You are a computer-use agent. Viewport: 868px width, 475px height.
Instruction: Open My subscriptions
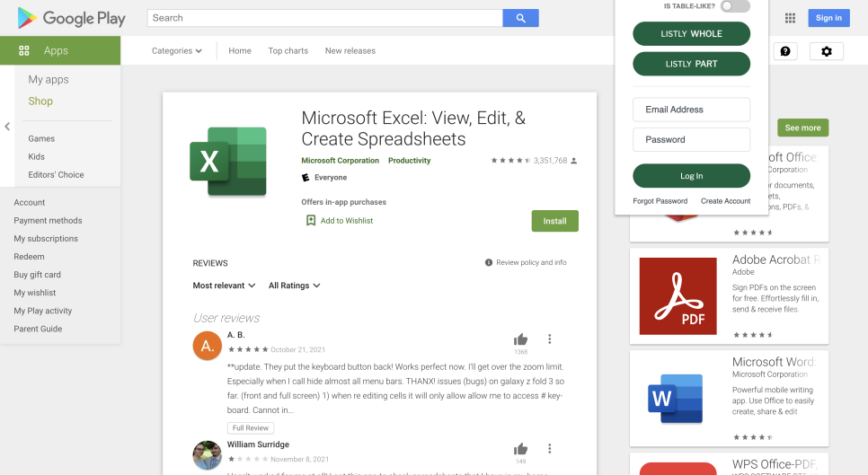click(46, 239)
